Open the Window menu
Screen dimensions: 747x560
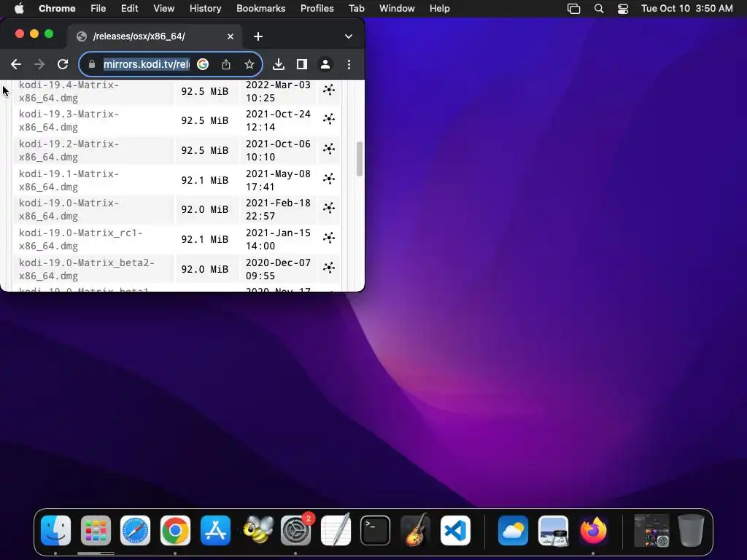click(x=397, y=9)
